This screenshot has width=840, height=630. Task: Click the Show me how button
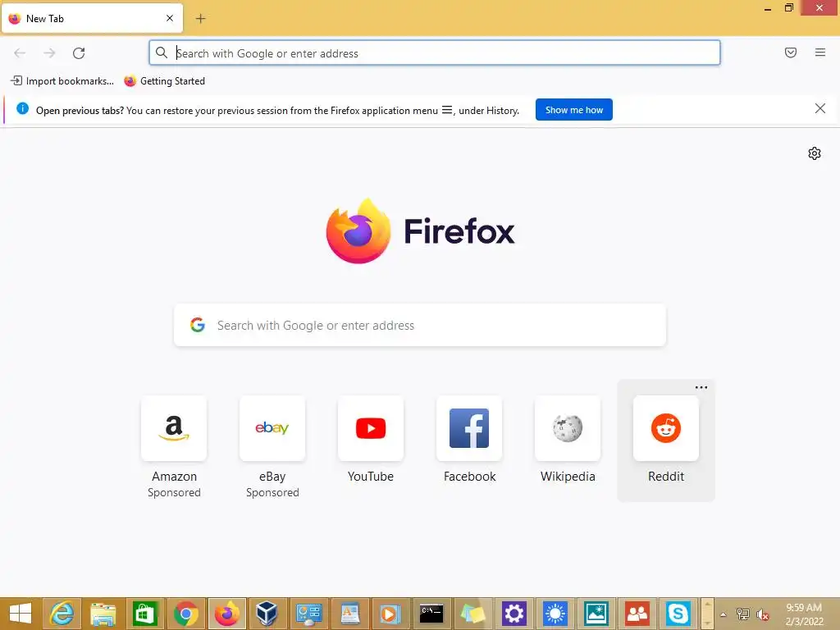573,110
